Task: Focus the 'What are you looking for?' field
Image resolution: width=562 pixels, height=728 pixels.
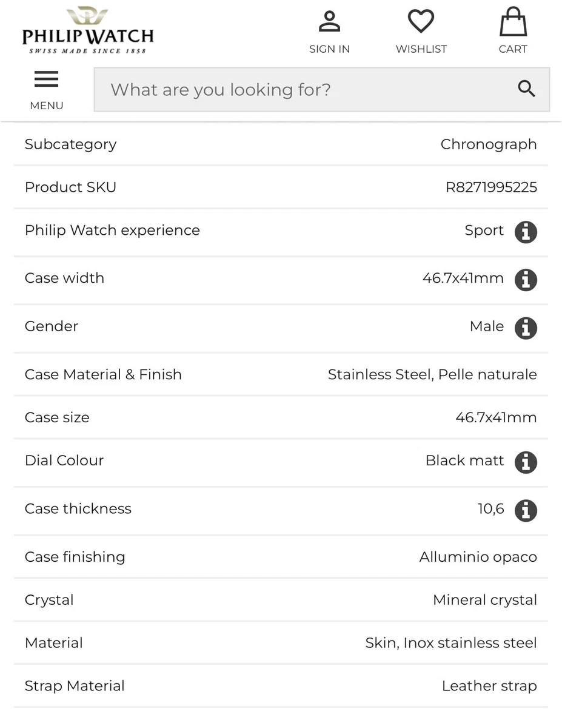Action: 322,89
